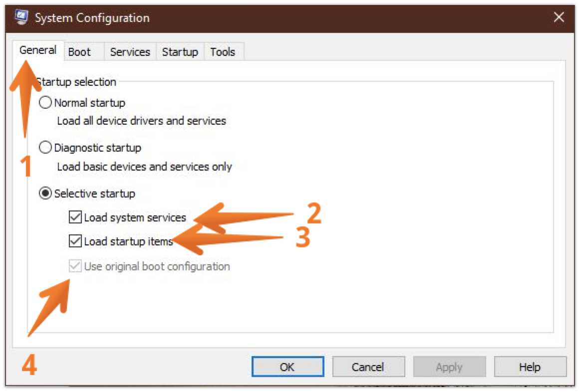Toggle the Load startup items checkbox
This screenshot has height=392, width=580.
[75, 241]
